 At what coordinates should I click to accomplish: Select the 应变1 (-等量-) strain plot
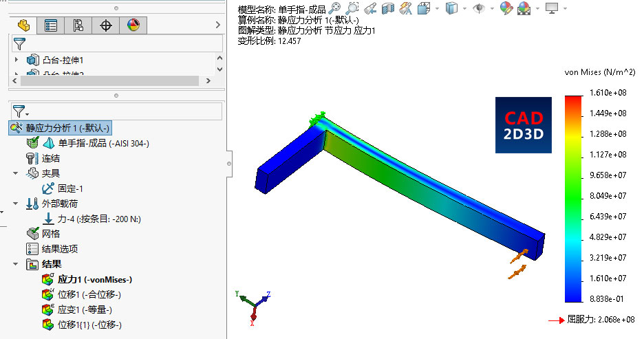click(85, 310)
